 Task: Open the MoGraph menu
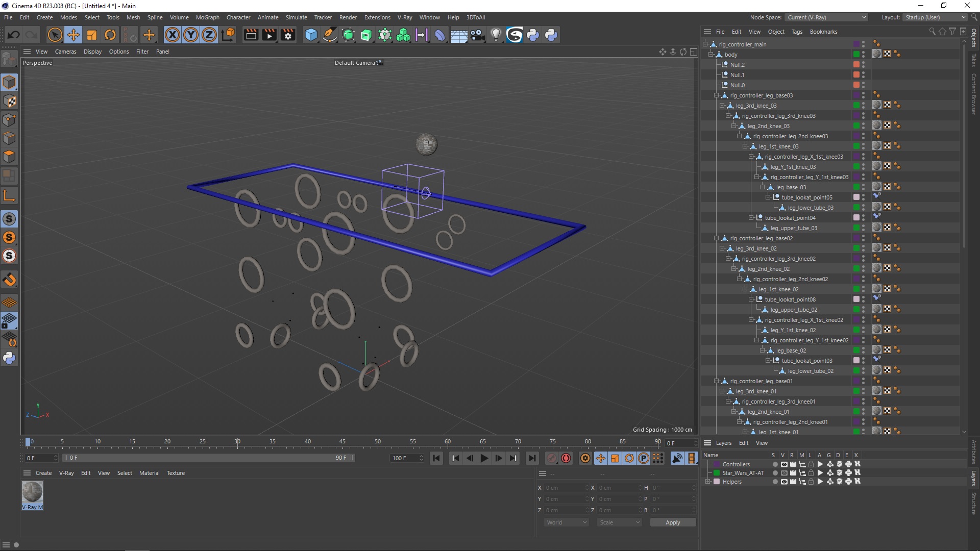207,17
